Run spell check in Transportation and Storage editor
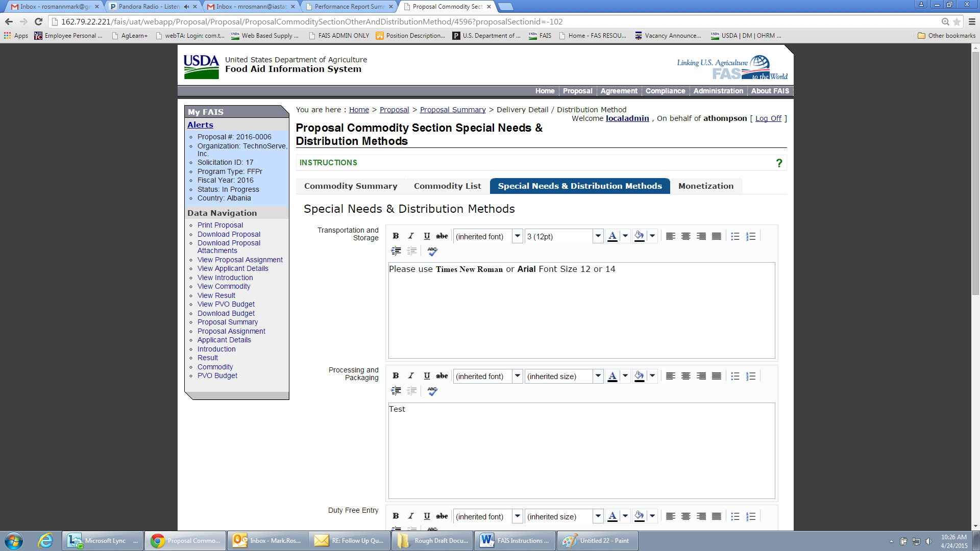Image resolution: width=980 pixels, height=551 pixels. click(x=432, y=251)
